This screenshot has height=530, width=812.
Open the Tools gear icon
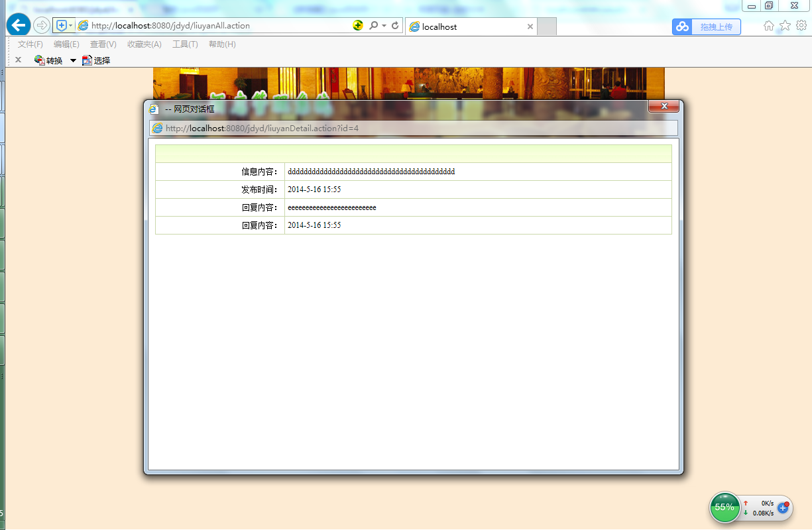click(801, 25)
